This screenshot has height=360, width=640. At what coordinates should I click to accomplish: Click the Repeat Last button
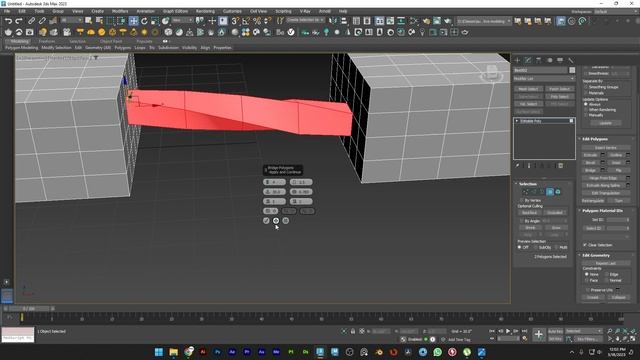[605, 263]
